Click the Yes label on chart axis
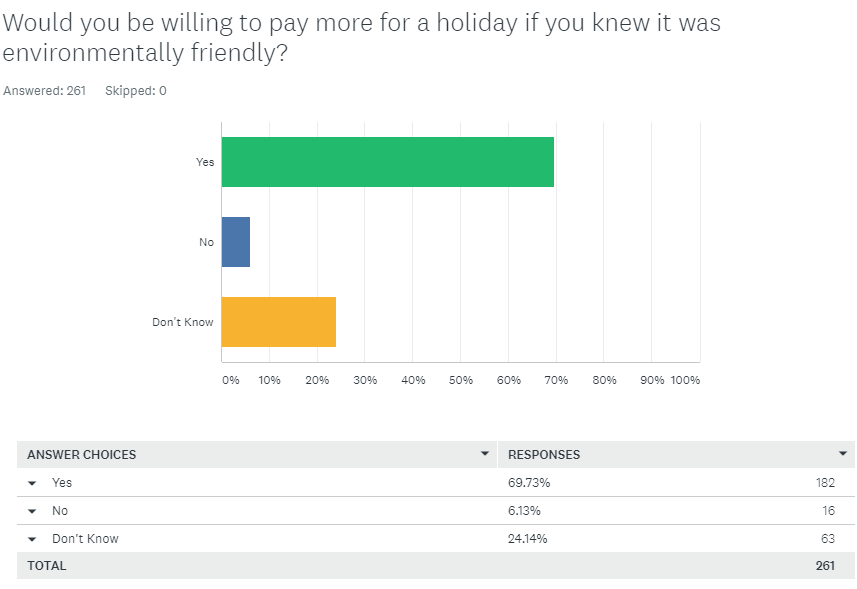Screen dimensions: 857x589 click(205, 162)
